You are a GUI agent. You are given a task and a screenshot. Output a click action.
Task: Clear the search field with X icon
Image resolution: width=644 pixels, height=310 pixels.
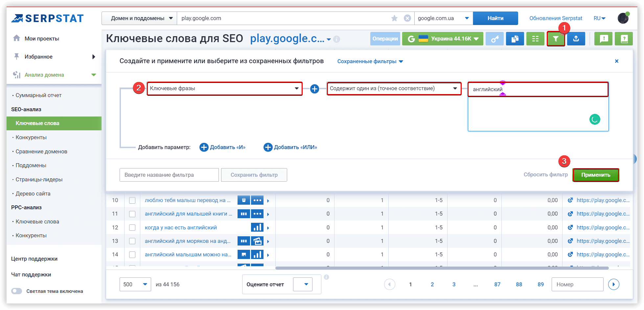[x=407, y=18]
